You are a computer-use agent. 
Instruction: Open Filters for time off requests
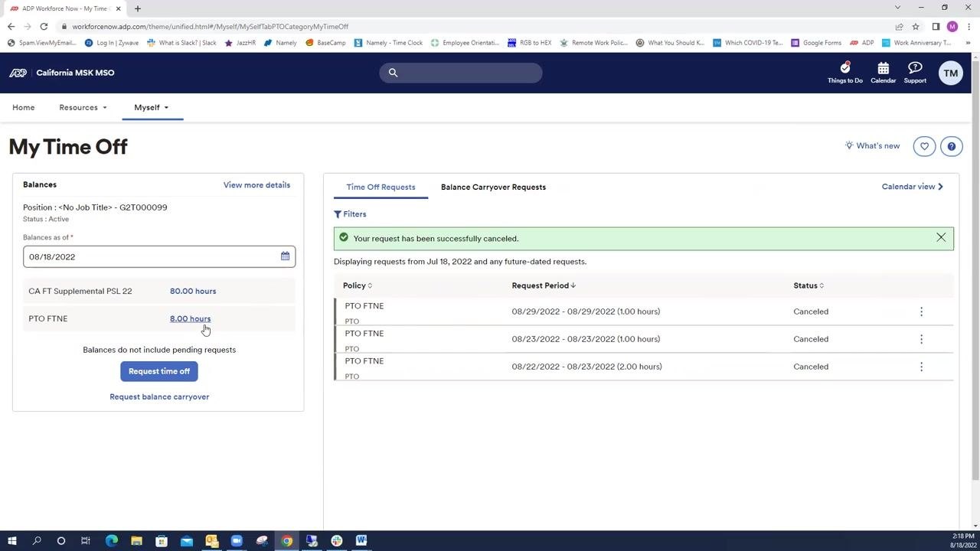(x=350, y=214)
